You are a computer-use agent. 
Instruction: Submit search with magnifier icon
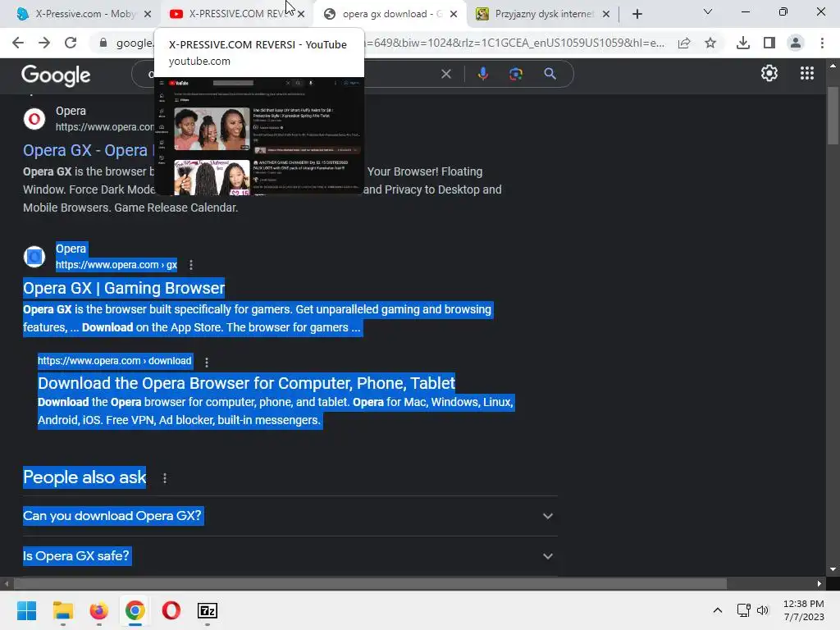pyautogui.click(x=550, y=74)
